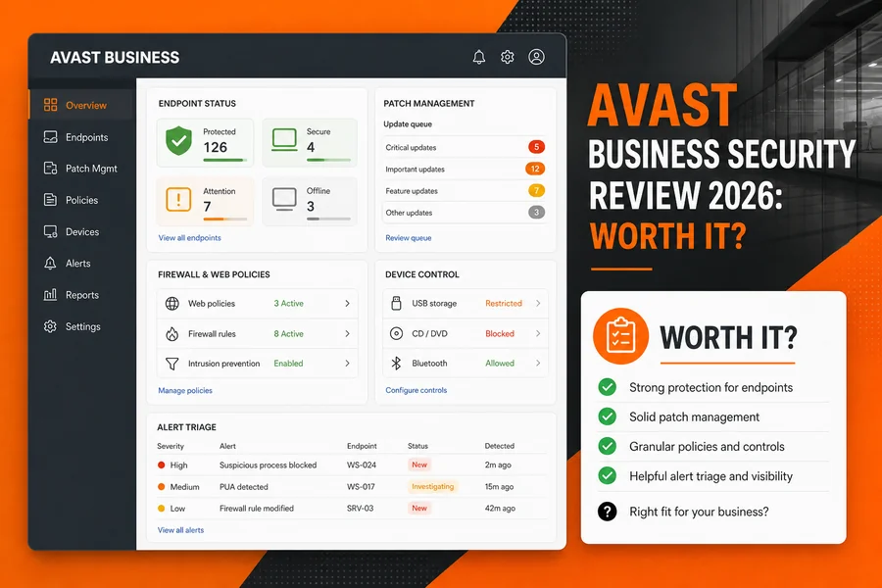Click the black question mark icon
The height and width of the screenshot is (588, 882).
coord(607,512)
